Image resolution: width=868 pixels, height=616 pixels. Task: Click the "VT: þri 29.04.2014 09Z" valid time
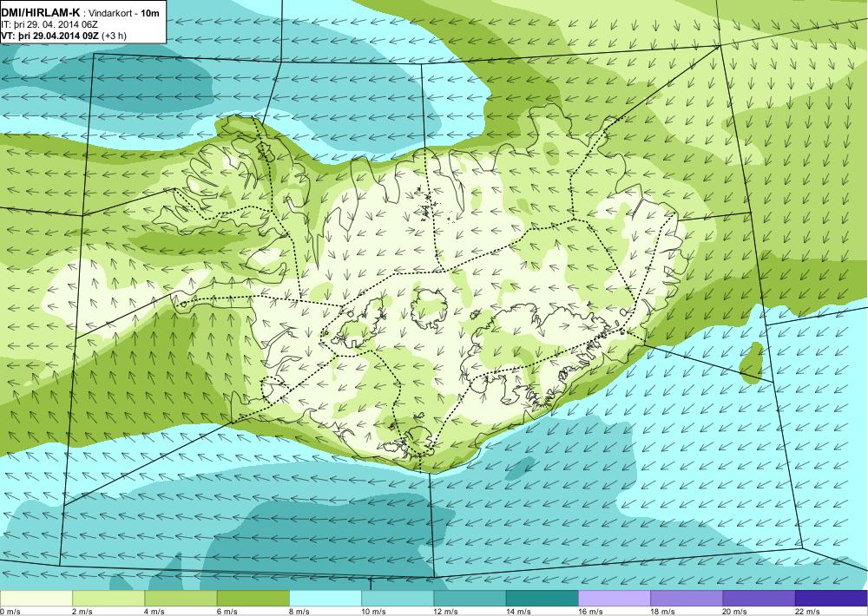[x=49, y=36]
